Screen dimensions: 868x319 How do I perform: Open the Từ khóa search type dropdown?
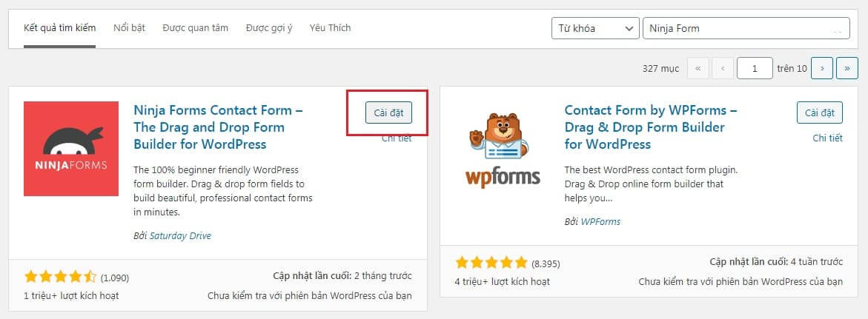[x=595, y=28]
